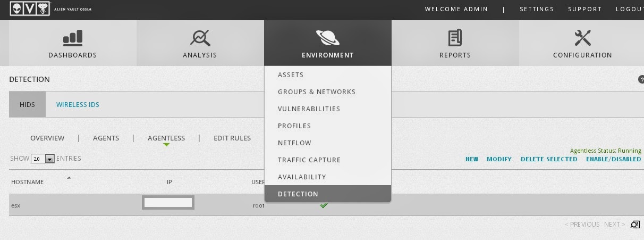Click the Delete Selected link
Image resolution: width=644 pixels, height=240 pixels.
click(x=549, y=159)
